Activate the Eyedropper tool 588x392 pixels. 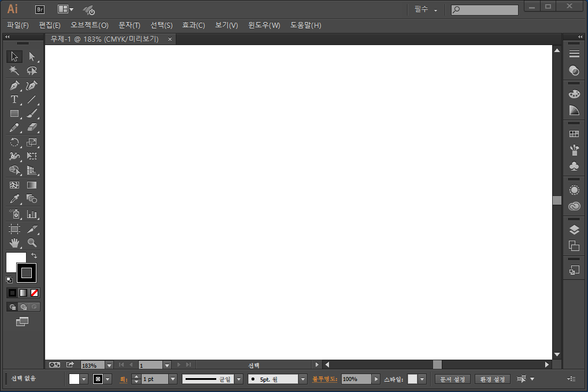coord(14,199)
